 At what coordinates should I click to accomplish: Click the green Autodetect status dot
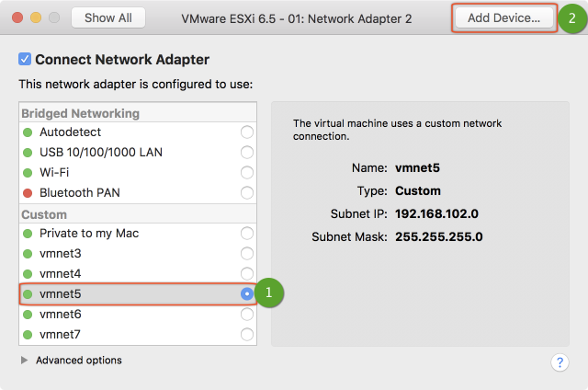[28, 132]
